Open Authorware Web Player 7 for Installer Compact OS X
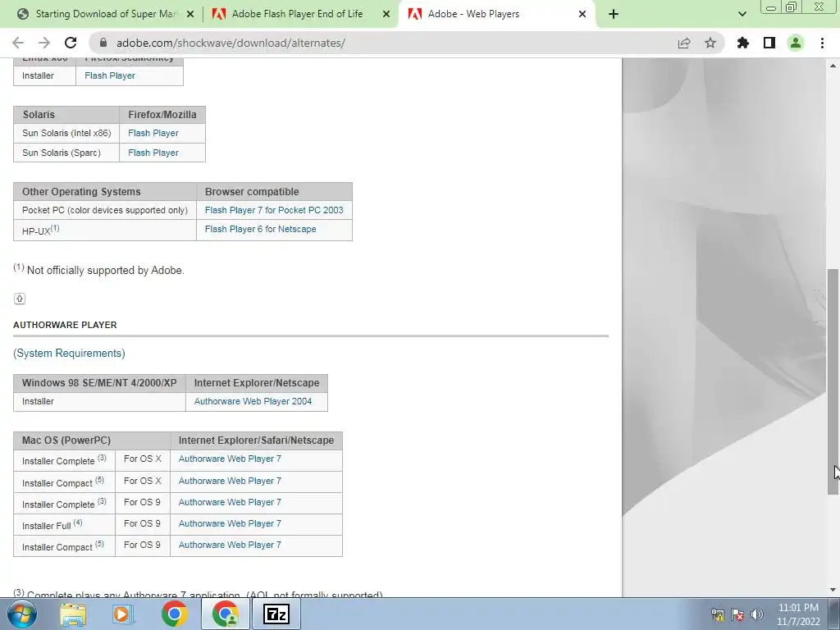Viewport: 840px width, 630px height. coord(230,481)
